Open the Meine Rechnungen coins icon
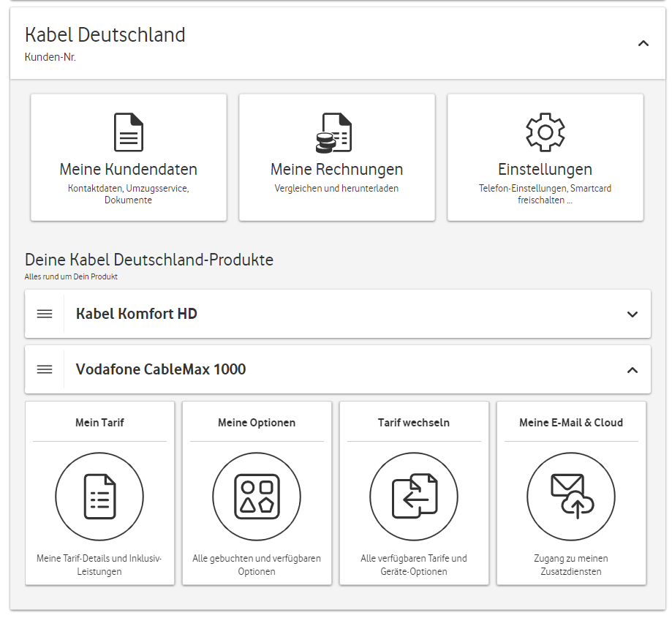 (334, 132)
